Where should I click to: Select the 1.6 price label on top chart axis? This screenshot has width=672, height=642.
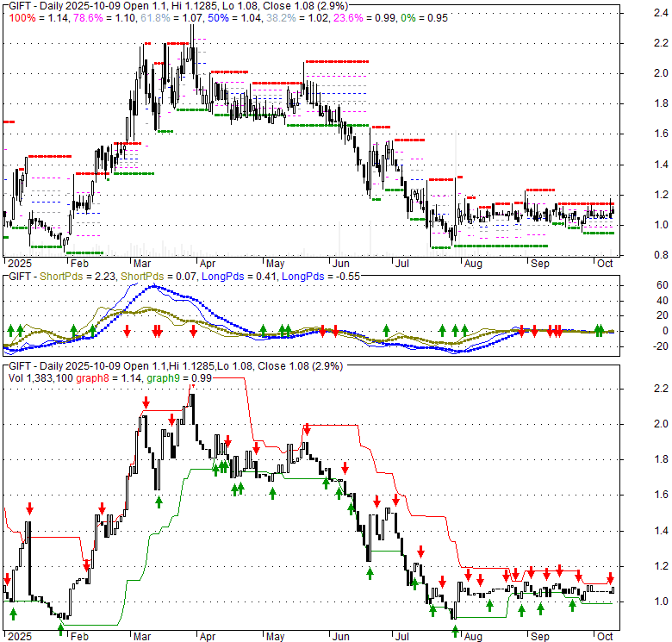tap(661, 134)
